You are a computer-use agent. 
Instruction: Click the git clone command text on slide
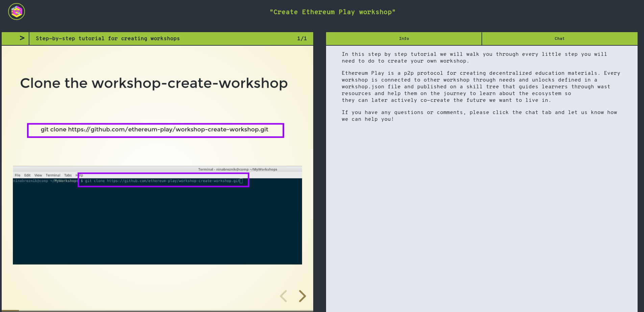click(154, 130)
